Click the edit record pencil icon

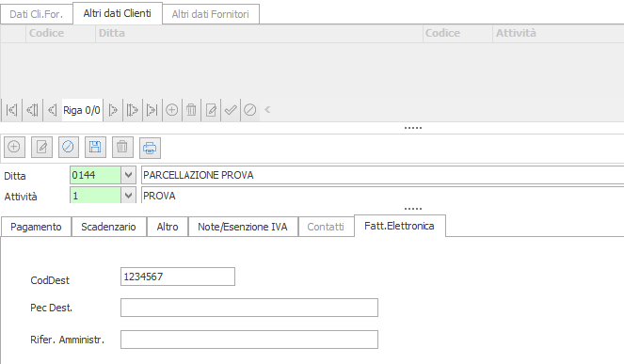[41, 147]
